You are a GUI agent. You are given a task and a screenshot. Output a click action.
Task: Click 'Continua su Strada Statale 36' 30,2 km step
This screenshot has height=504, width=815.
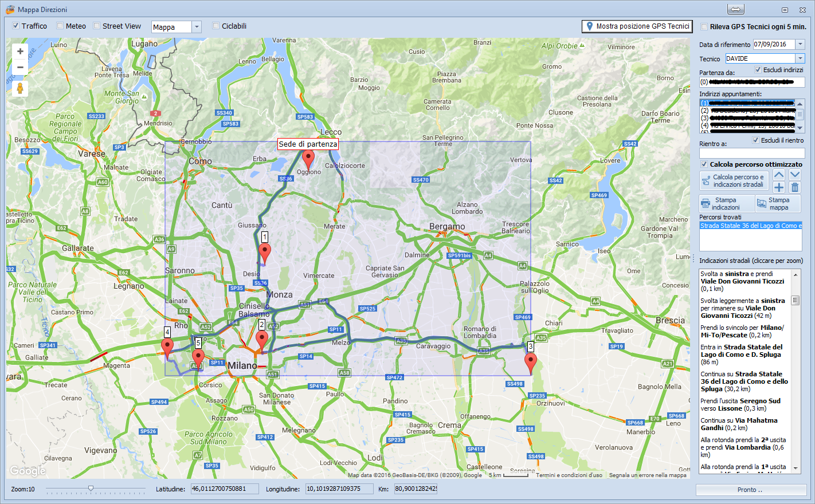pyautogui.click(x=745, y=381)
